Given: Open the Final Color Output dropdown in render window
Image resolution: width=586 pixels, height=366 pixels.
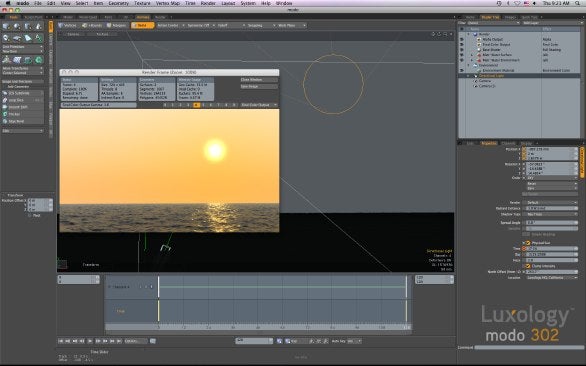Looking at the screenshot, I should 259,105.
